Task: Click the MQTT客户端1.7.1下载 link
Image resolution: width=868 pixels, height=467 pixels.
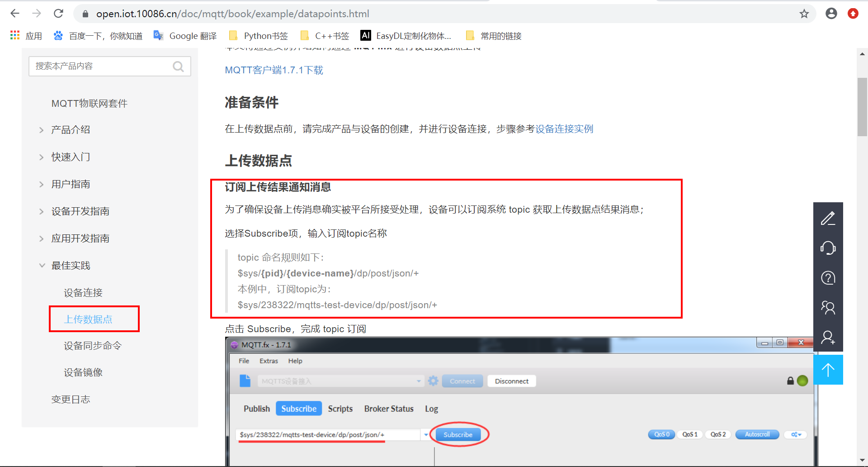Action: point(274,70)
